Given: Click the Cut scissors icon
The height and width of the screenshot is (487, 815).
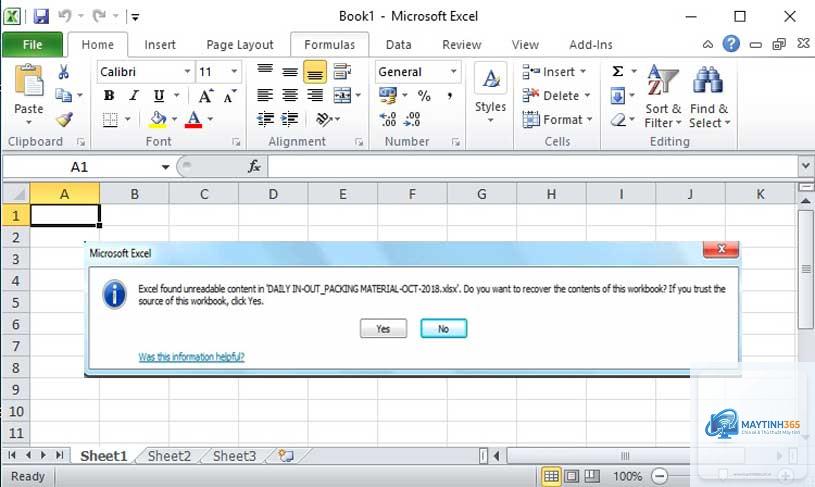Looking at the screenshot, I should point(63,72).
